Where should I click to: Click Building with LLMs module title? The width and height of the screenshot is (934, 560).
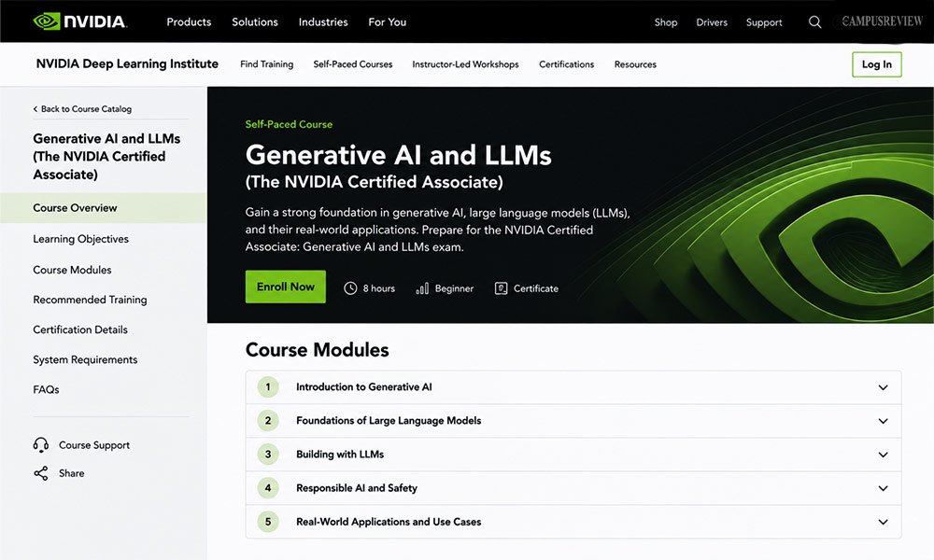(x=340, y=455)
